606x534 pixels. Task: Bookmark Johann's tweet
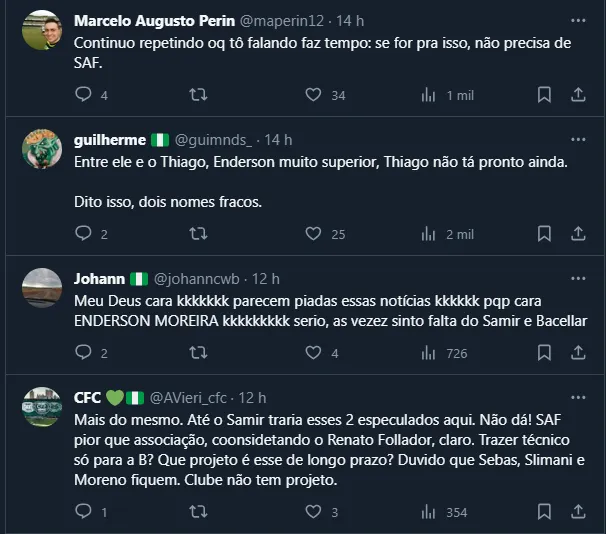[544, 353]
